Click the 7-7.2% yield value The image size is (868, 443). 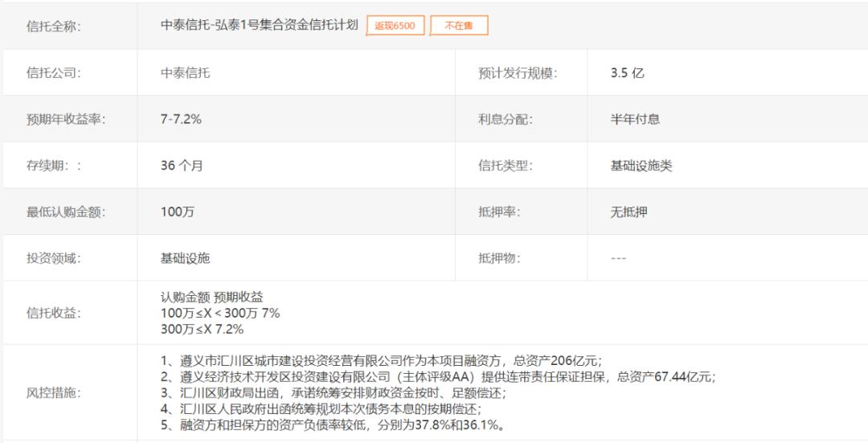point(181,119)
